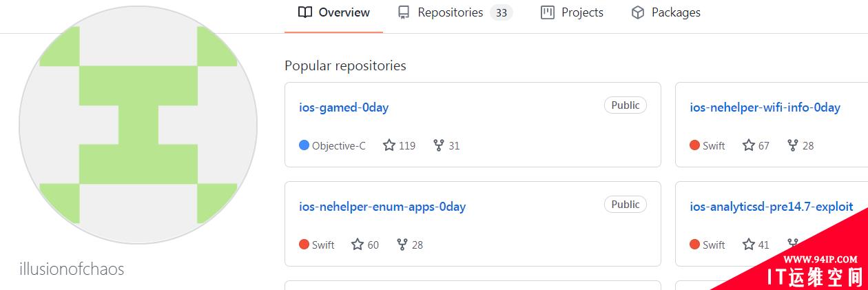Click the Packages cube icon

(638, 12)
